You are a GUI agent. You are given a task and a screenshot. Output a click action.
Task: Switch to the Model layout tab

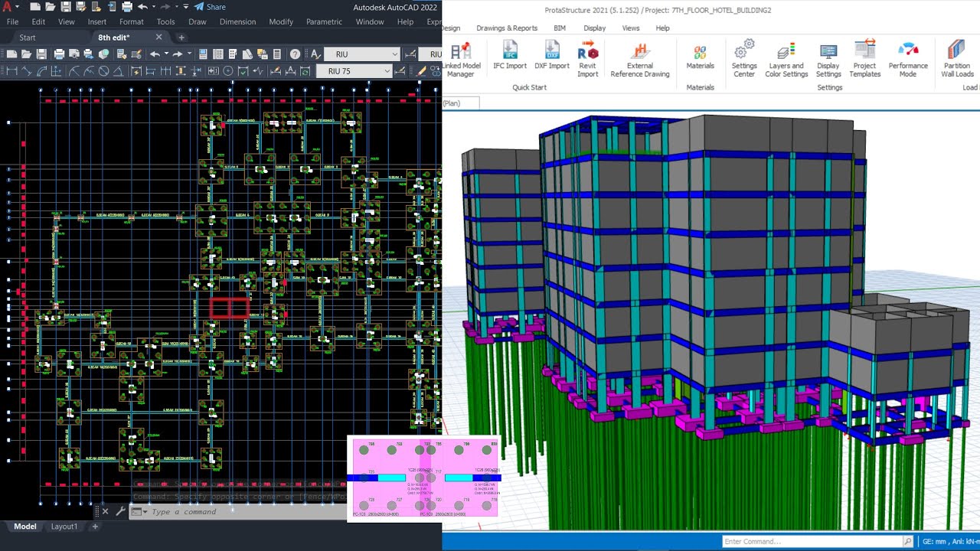point(25,527)
